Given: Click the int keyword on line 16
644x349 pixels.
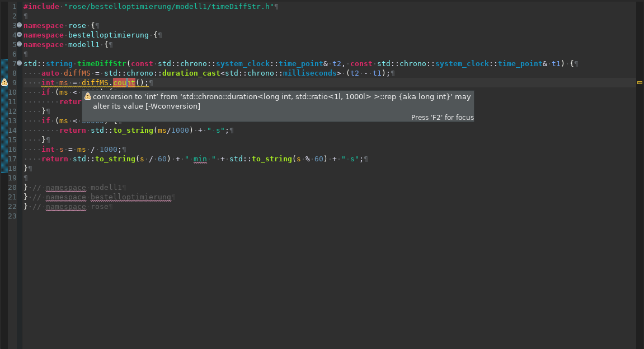Looking at the screenshot, I should [x=48, y=149].
